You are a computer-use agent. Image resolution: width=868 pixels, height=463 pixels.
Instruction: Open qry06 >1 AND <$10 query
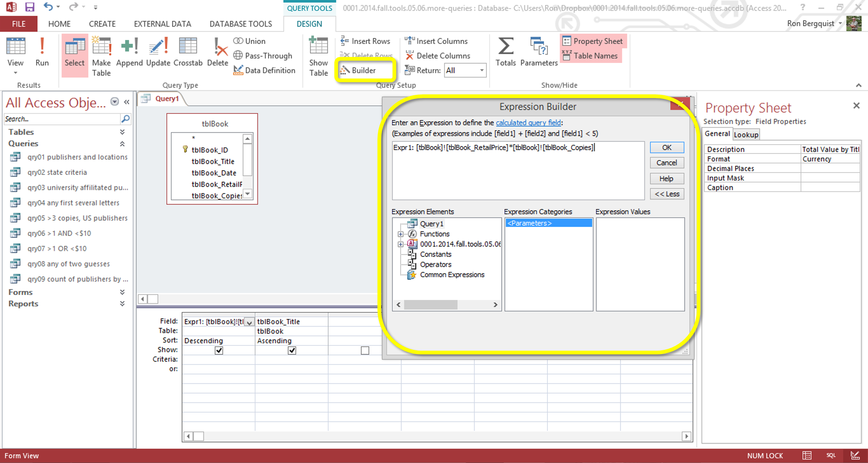[x=59, y=233]
